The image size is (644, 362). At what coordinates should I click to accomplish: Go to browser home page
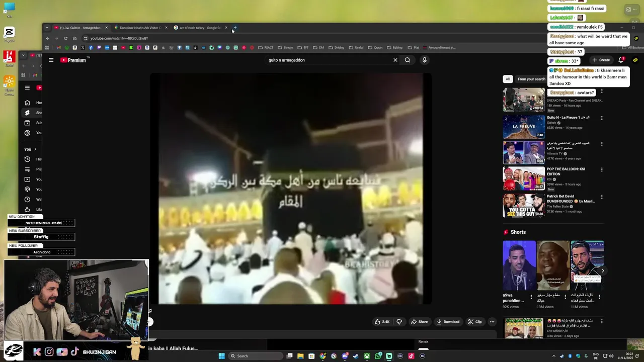click(x=74, y=38)
